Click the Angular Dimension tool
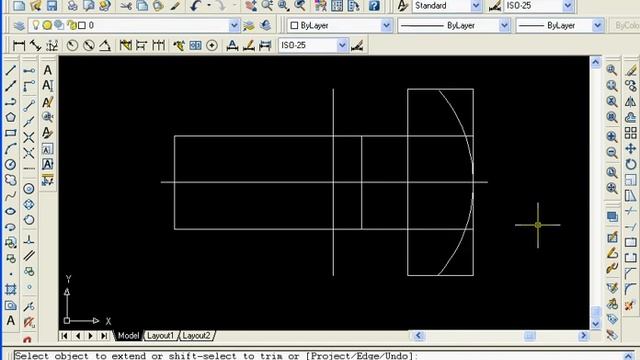 pyautogui.click(x=105, y=45)
